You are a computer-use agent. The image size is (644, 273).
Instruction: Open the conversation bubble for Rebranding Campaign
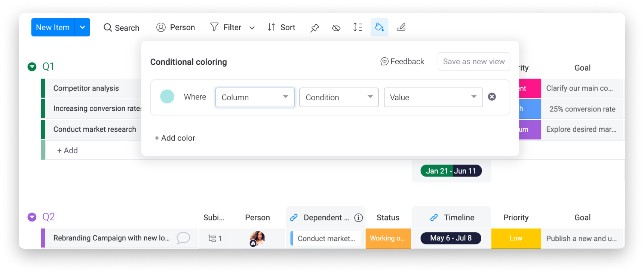pos(183,238)
